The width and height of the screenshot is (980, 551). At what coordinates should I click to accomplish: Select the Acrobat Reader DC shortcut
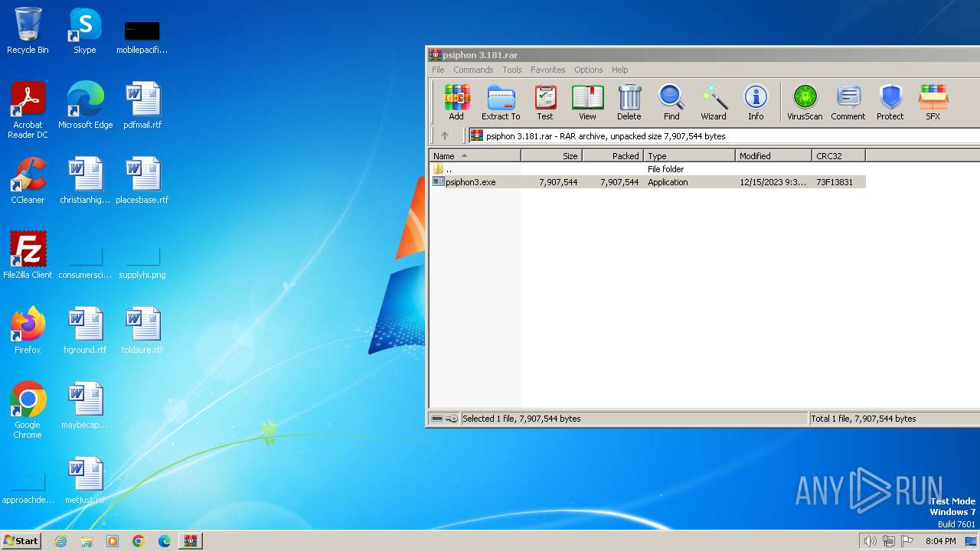(x=28, y=110)
